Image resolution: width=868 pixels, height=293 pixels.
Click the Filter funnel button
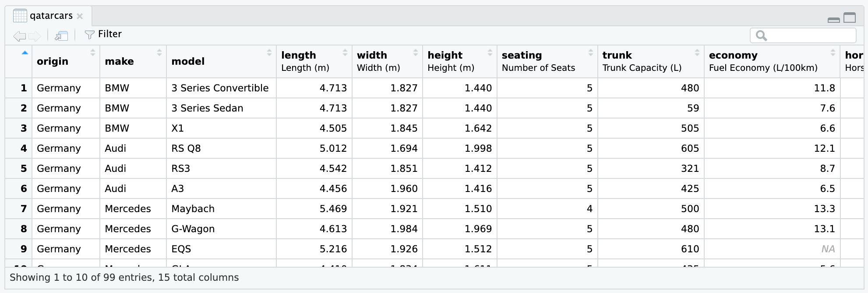103,34
